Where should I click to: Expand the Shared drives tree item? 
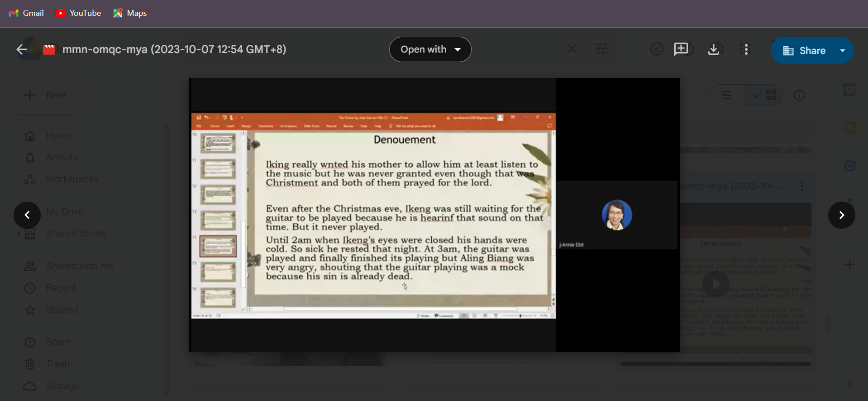pyautogui.click(x=19, y=234)
